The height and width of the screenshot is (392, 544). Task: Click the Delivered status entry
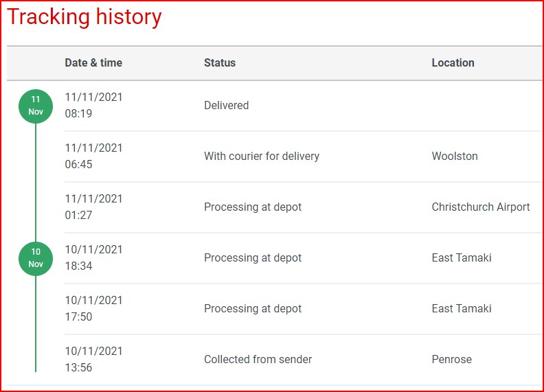pos(226,106)
